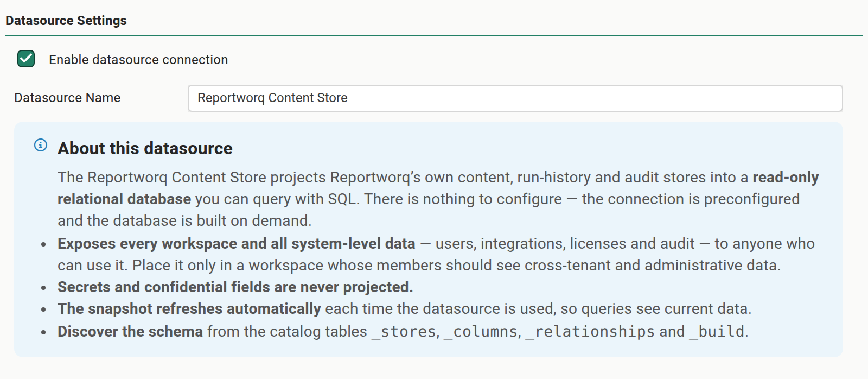Click the bold text "Exposes every workspace and all system-level data"
This screenshot has height=379, width=868.
click(x=237, y=243)
